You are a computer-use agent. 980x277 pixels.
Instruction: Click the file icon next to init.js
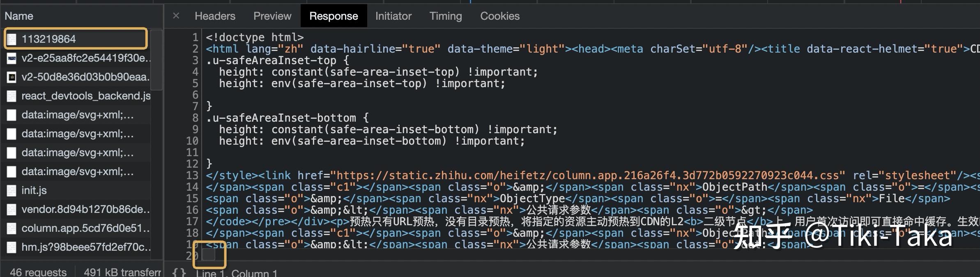12,190
